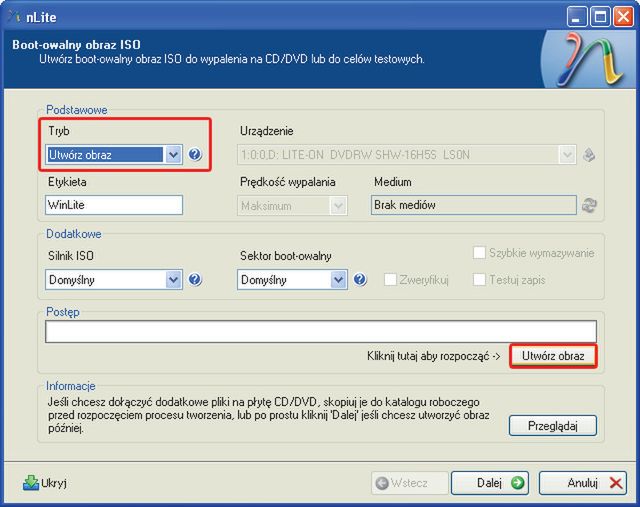Screen dimensions: 640x507
Task: Click the refresh icon beside Medium field
Action: tap(589, 205)
